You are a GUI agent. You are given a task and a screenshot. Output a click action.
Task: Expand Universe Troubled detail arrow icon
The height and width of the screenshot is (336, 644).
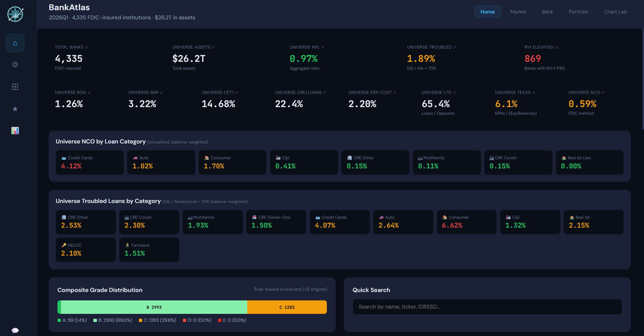pos(455,47)
